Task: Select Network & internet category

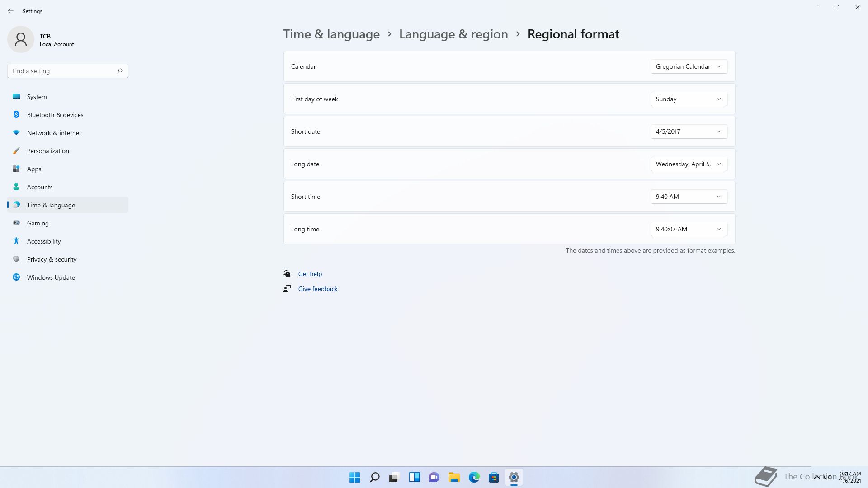Action: [68, 133]
